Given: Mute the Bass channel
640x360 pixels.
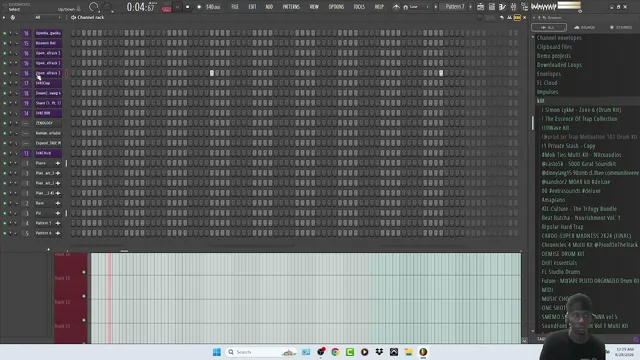Looking at the screenshot, I should click(4, 203).
